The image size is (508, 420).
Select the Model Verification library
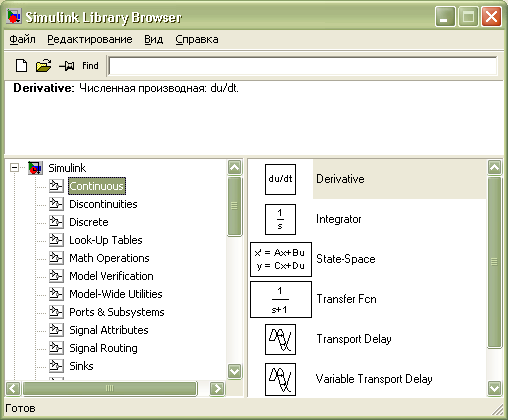[x=111, y=276]
